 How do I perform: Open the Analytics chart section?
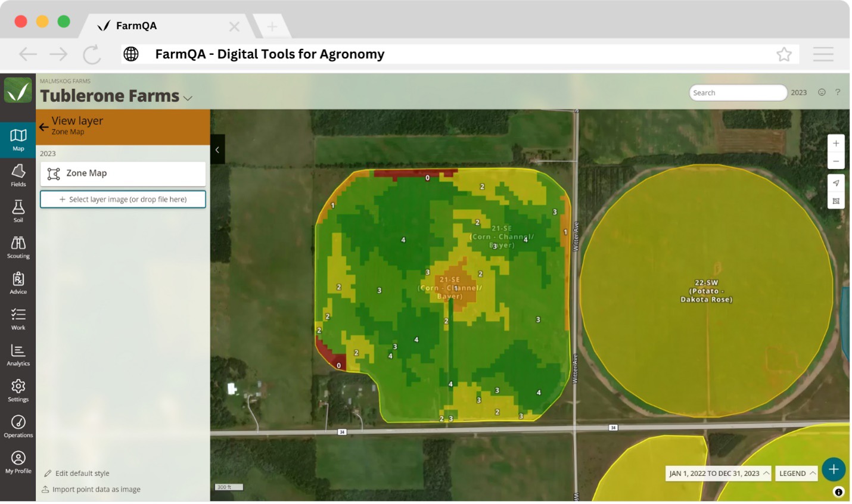coord(18,355)
